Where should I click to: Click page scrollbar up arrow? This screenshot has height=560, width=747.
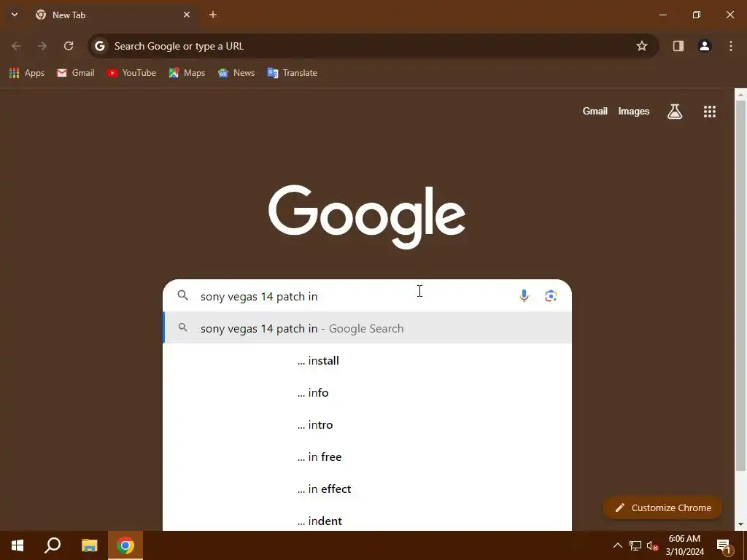741,95
